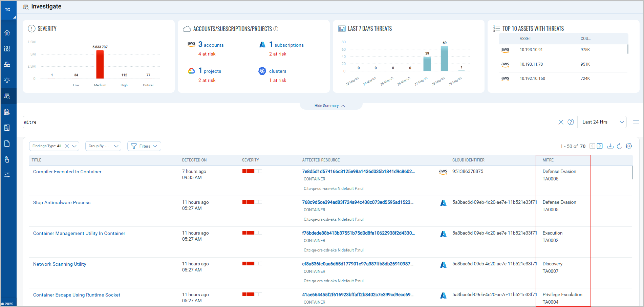Open the Findings Type dropdown
The image size is (644, 307).
tap(74, 146)
